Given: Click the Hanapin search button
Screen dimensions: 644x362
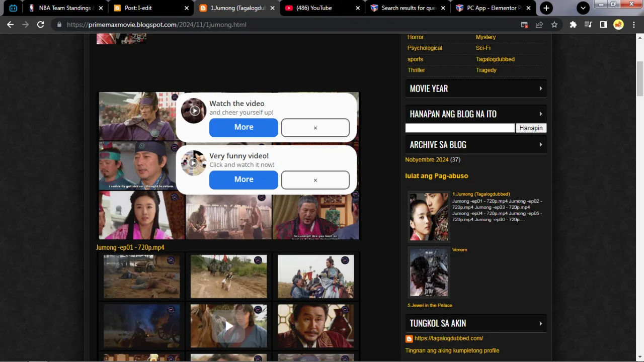Looking at the screenshot, I should (x=531, y=128).
